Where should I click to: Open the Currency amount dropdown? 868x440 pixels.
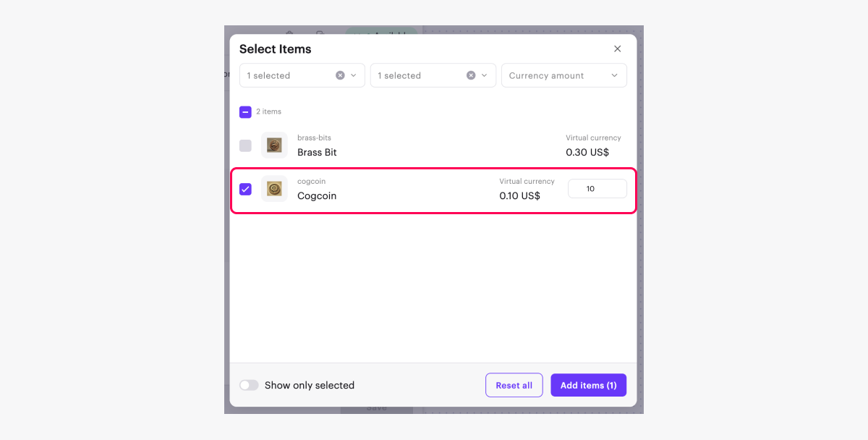(563, 75)
